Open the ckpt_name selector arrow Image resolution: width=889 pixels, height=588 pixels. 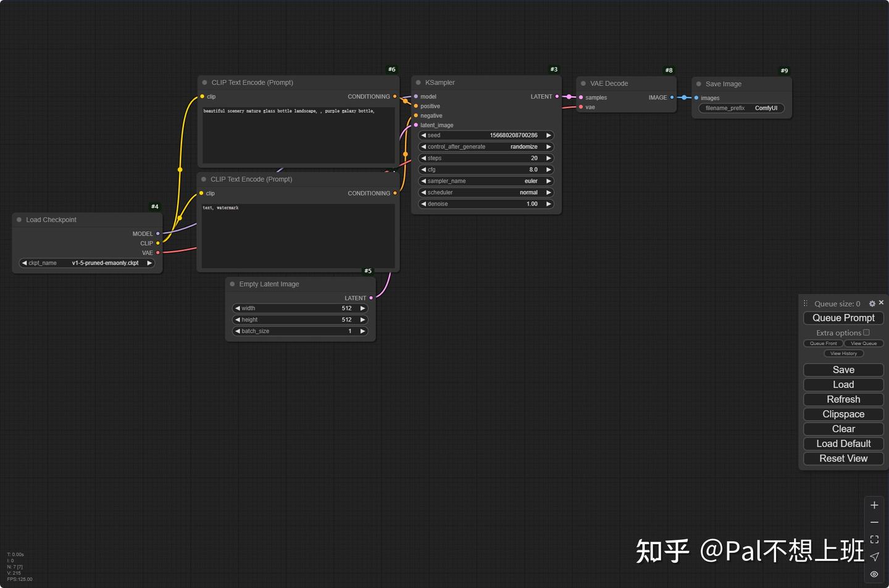coord(149,262)
